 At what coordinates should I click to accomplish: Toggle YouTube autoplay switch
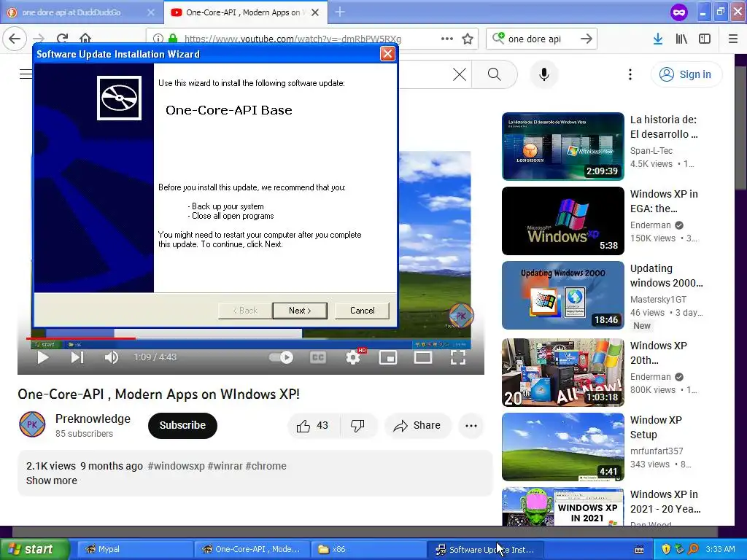click(281, 357)
